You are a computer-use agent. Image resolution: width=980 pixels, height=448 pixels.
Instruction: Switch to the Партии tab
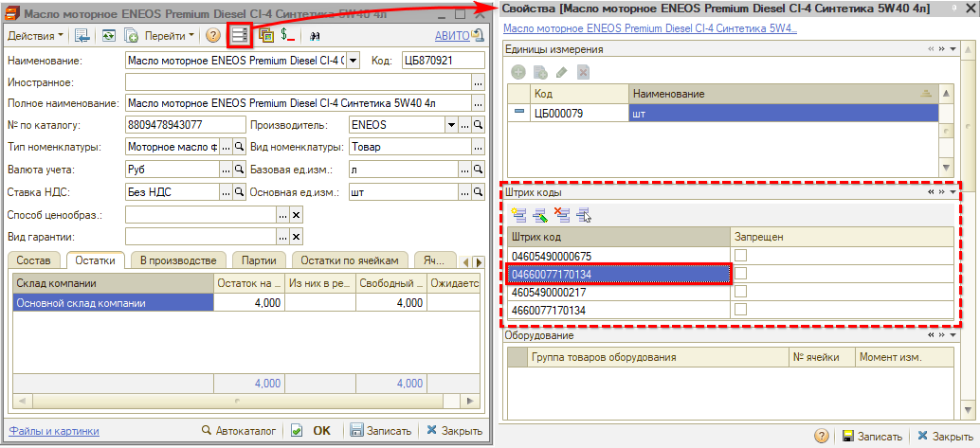click(258, 260)
